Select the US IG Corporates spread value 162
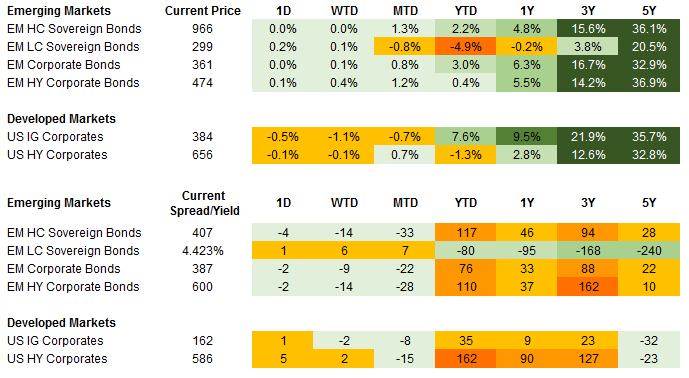 (202, 341)
